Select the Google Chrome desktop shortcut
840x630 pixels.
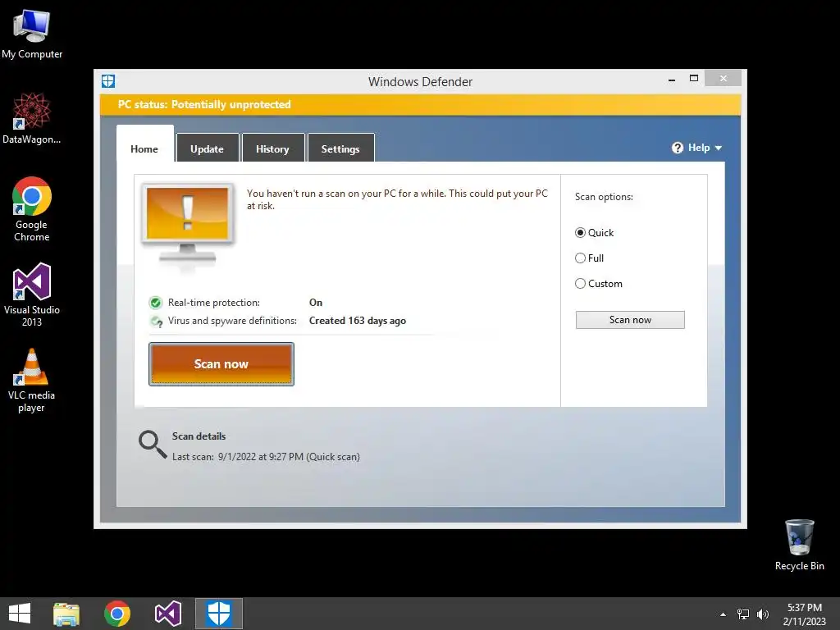(x=32, y=209)
